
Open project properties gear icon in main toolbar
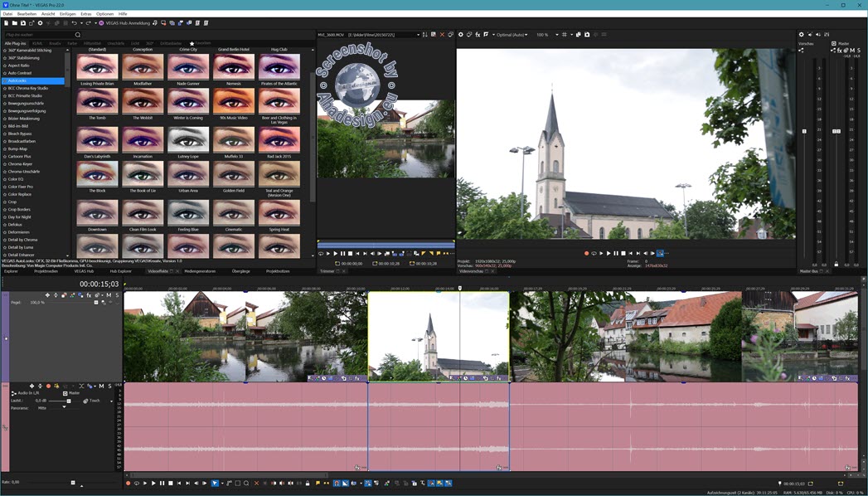[40, 23]
